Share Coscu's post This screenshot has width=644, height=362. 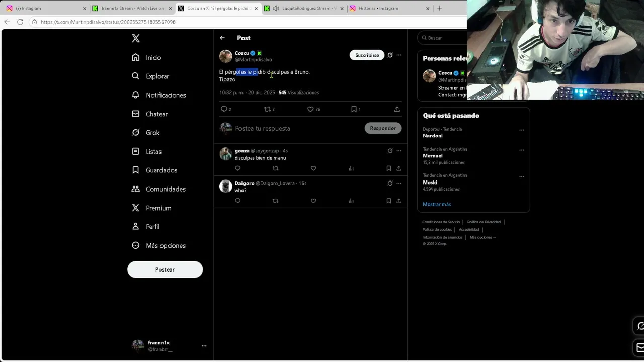click(397, 109)
